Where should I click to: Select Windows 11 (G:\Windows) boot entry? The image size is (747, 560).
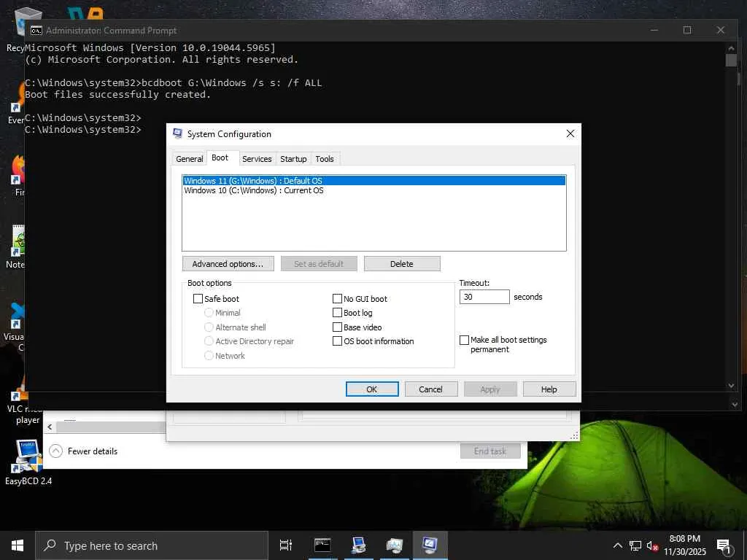[x=374, y=181]
